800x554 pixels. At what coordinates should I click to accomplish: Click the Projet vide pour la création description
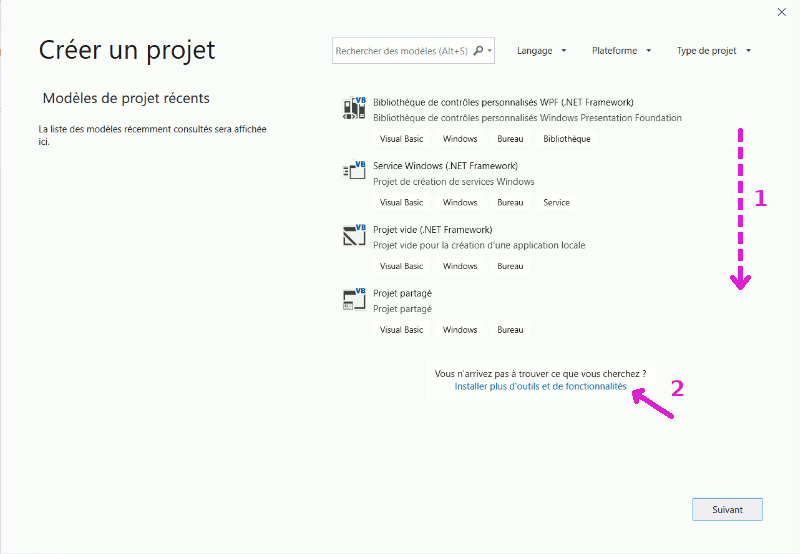pos(479,245)
